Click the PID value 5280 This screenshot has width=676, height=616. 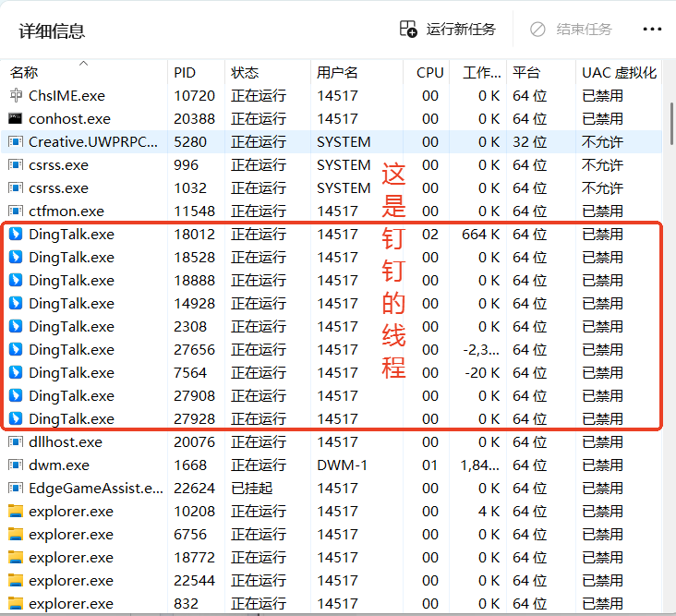click(190, 142)
